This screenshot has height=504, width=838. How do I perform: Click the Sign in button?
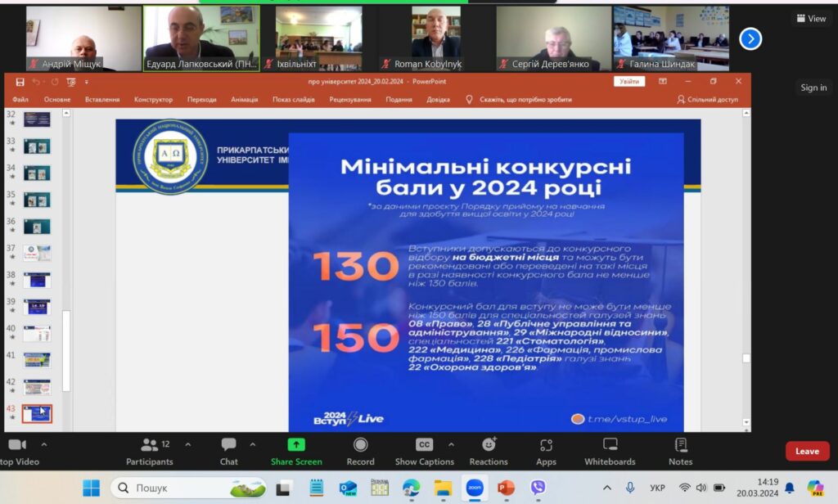coord(813,88)
